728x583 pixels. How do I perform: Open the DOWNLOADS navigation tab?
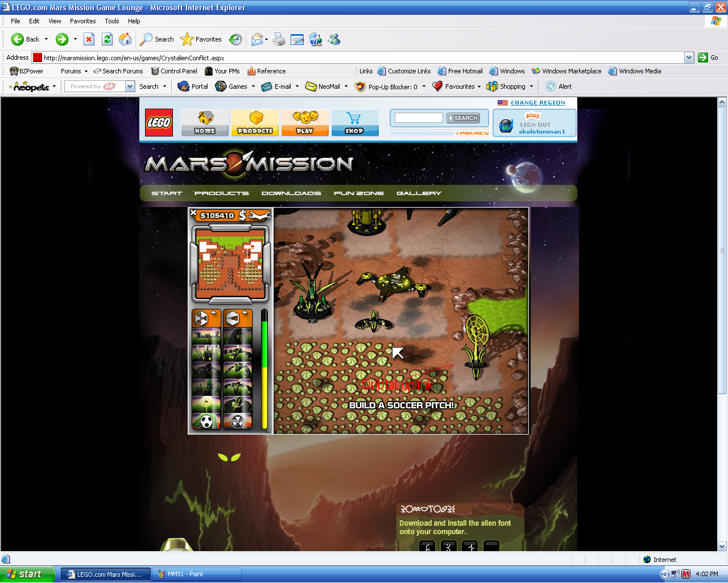pyautogui.click(x=291, y=193)
